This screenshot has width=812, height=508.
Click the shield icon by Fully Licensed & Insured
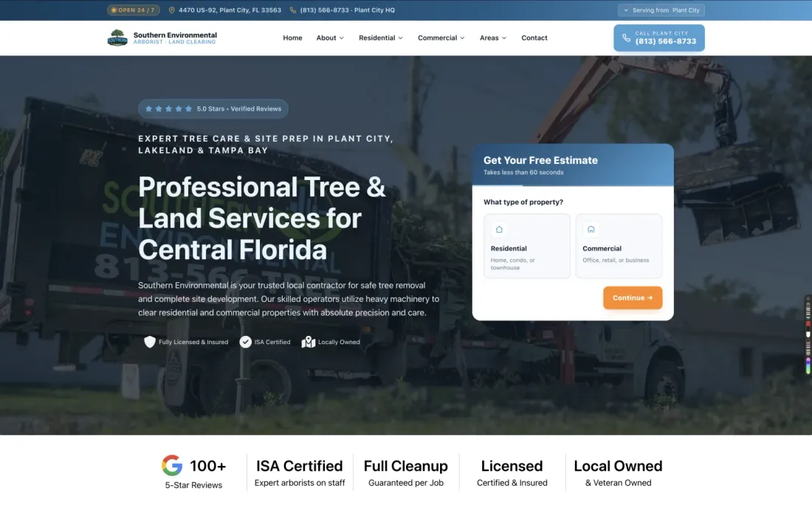coord(150,342)
